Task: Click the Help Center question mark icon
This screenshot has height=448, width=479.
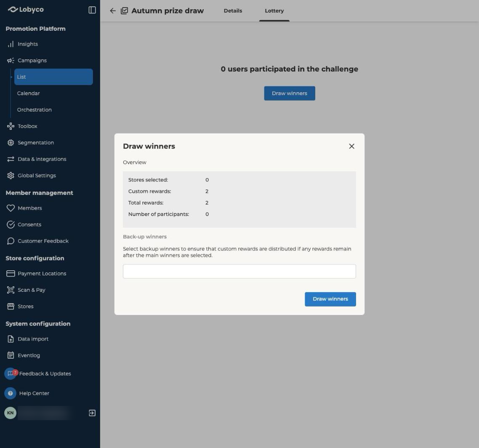Action: point(10,393)
